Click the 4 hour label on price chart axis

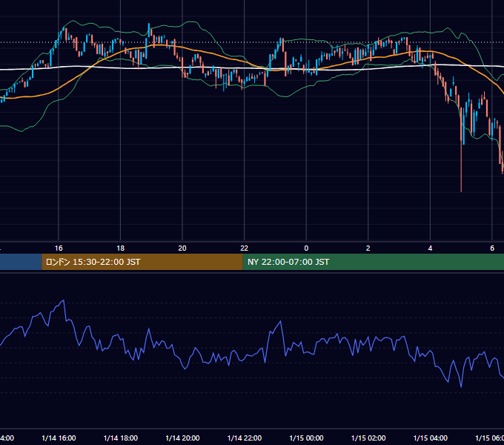tap(430, 248)
